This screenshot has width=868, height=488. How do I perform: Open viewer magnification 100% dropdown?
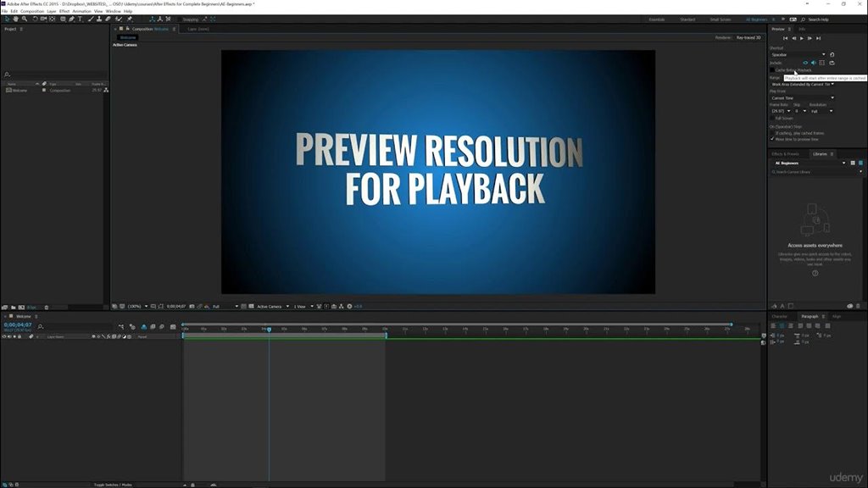pyautogui.click(x=138, y=306)
